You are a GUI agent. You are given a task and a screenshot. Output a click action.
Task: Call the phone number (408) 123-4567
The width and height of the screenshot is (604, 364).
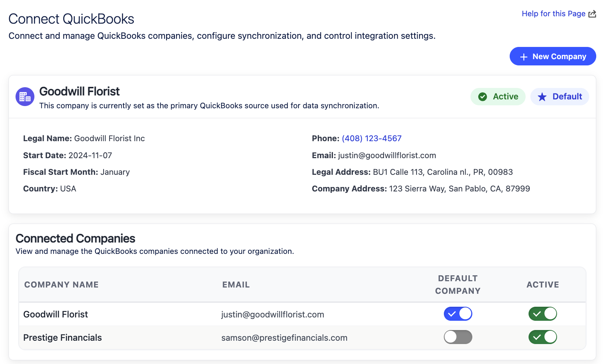[x=372, y=139]
